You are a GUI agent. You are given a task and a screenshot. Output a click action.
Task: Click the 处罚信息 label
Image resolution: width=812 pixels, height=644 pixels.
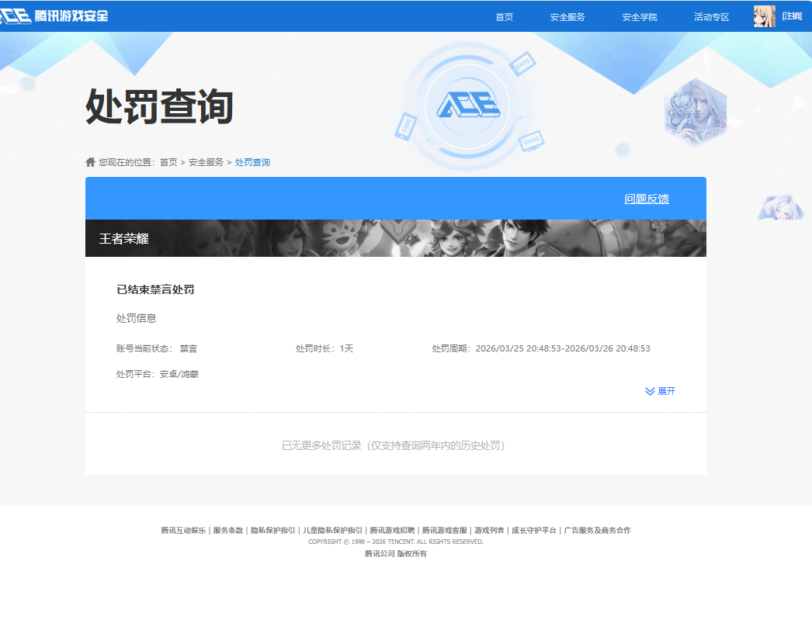tap(136, 318)
